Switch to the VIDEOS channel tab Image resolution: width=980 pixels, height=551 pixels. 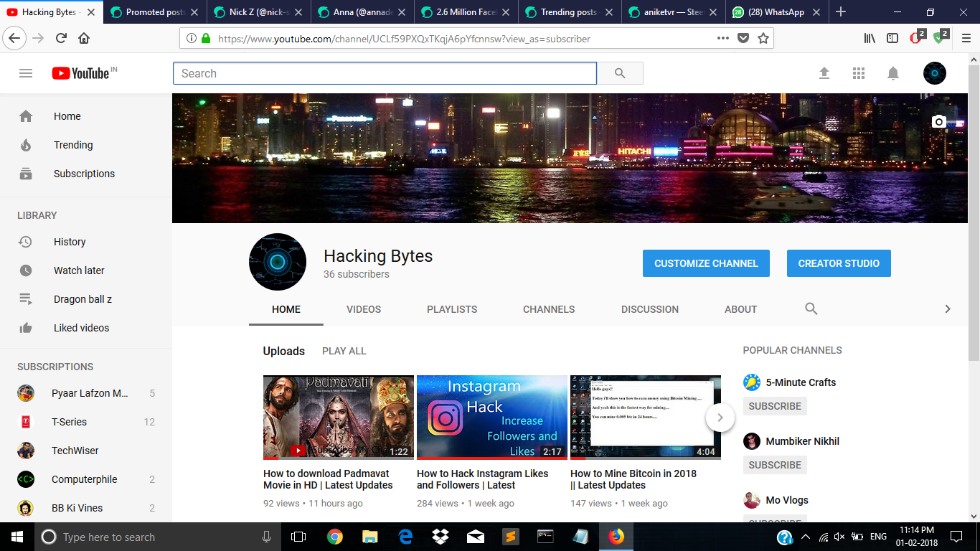[x=364, y=309]
